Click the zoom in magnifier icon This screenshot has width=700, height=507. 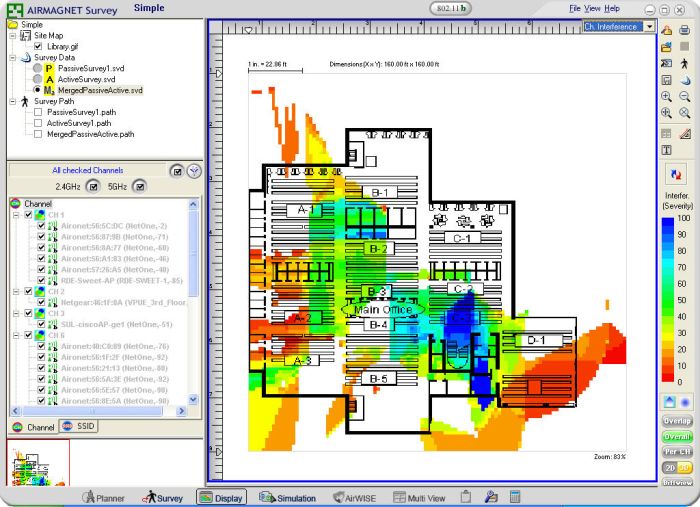pos(667,96)
